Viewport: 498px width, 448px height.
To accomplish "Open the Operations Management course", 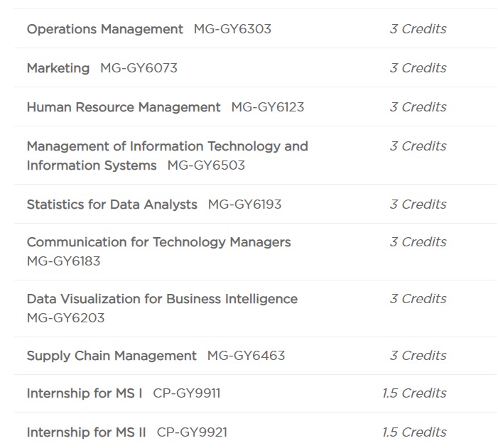I will [104, 29].
